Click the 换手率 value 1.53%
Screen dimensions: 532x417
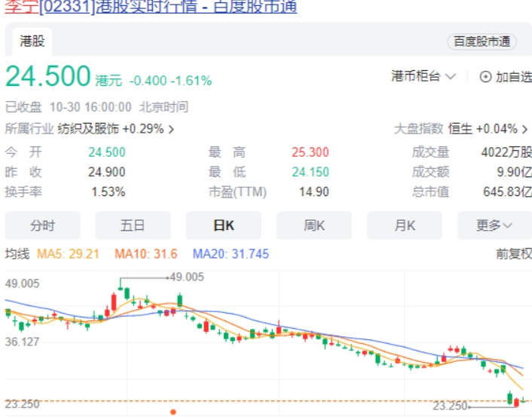[x=109, y=192]
